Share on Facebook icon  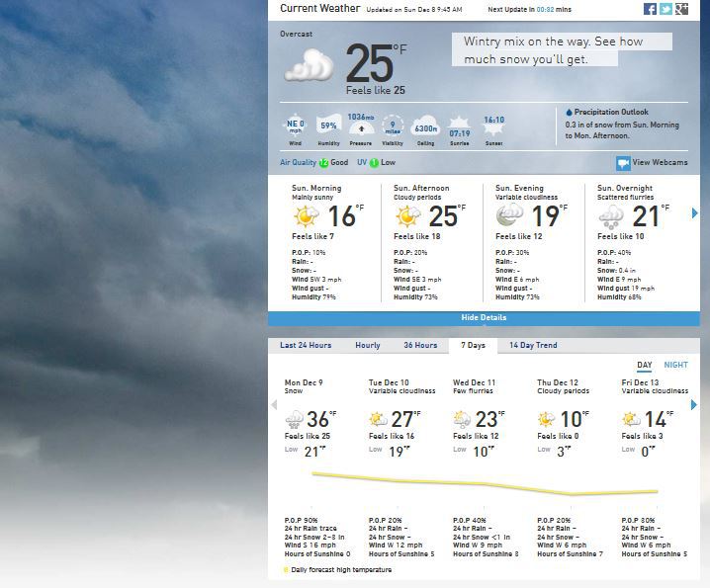[x=650, y=9]
